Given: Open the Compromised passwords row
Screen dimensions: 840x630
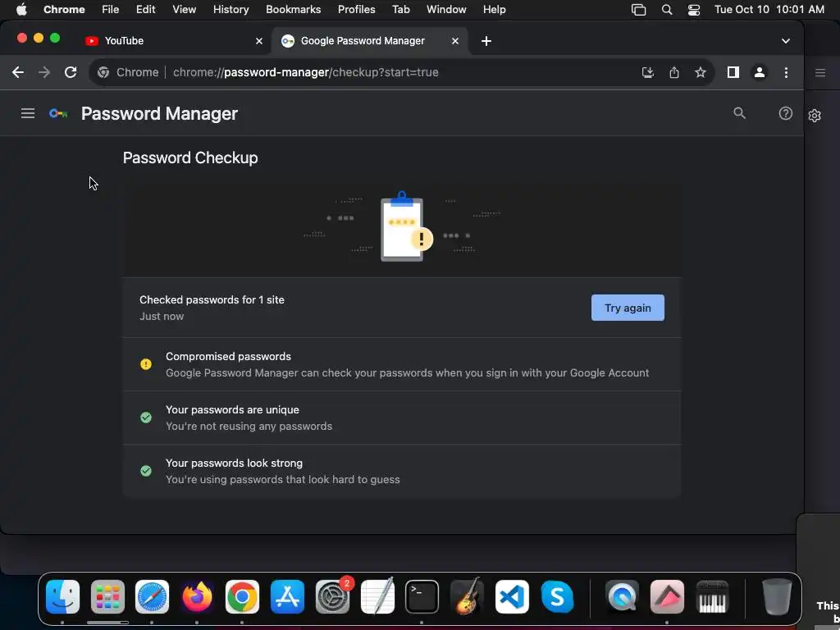Looking at the screenshot, I should pyautogui.click(x=402, y=364).
